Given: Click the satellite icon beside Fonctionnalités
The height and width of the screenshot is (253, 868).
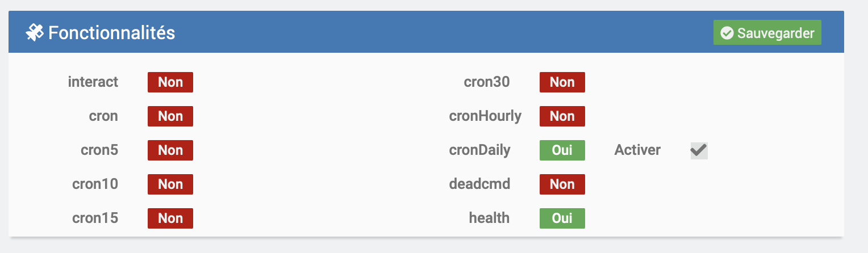Looking at the screenshot, I should (34, 33).
